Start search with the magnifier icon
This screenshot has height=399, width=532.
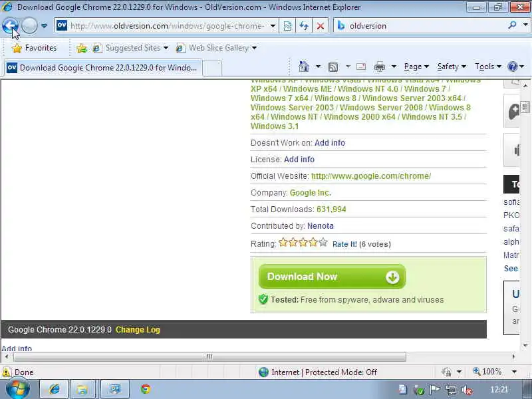point(512,25)
